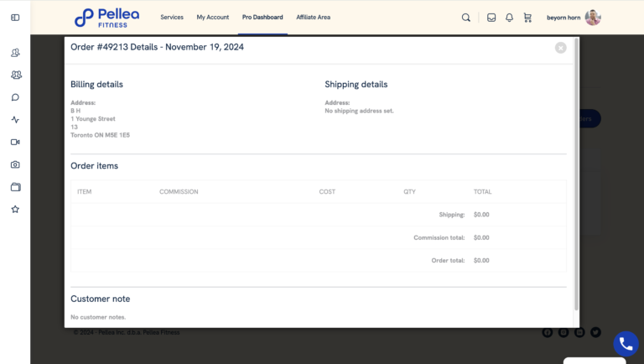Image resolution: width=644 pixels, height=364 pixels.
Task: Open the Twitter footer icon
Action: 595,332
